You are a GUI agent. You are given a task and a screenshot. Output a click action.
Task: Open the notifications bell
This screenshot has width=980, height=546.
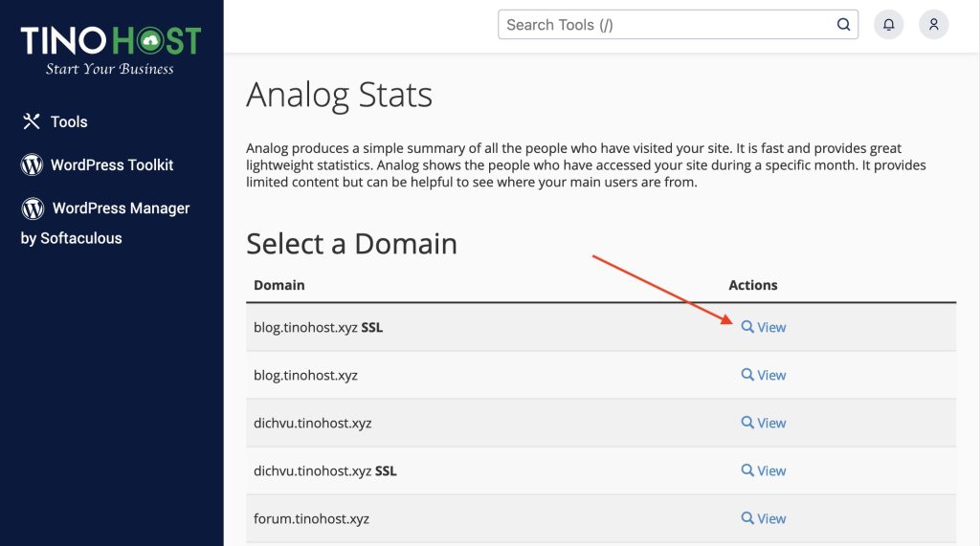pyautogui.click(x=888, y=24)
